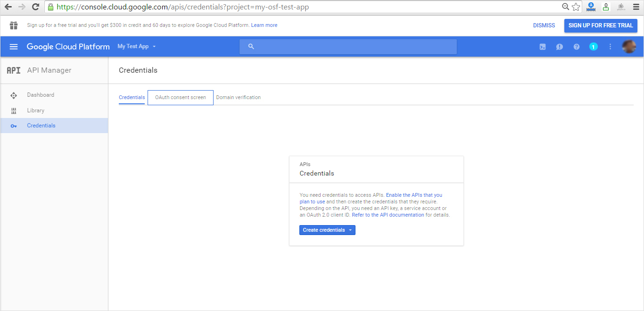
Task: Click the gift box icon in trial banner
Action: coord(14,25)
